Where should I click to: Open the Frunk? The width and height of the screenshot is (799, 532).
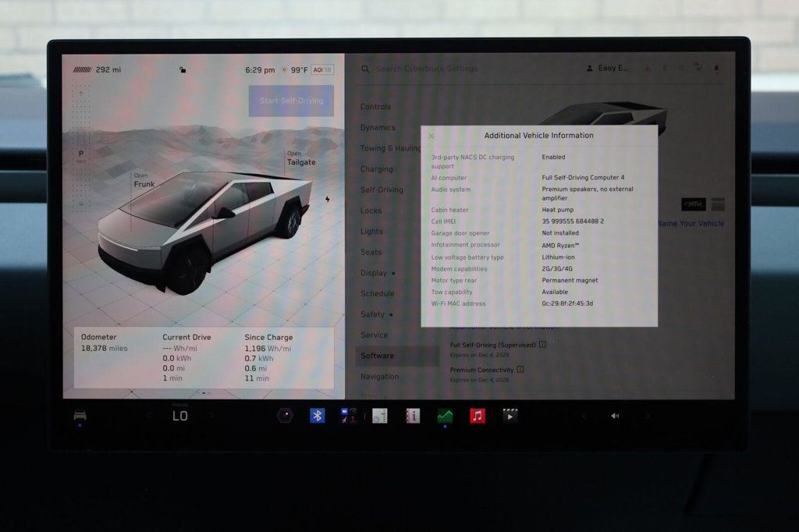(x=144, y=181)
